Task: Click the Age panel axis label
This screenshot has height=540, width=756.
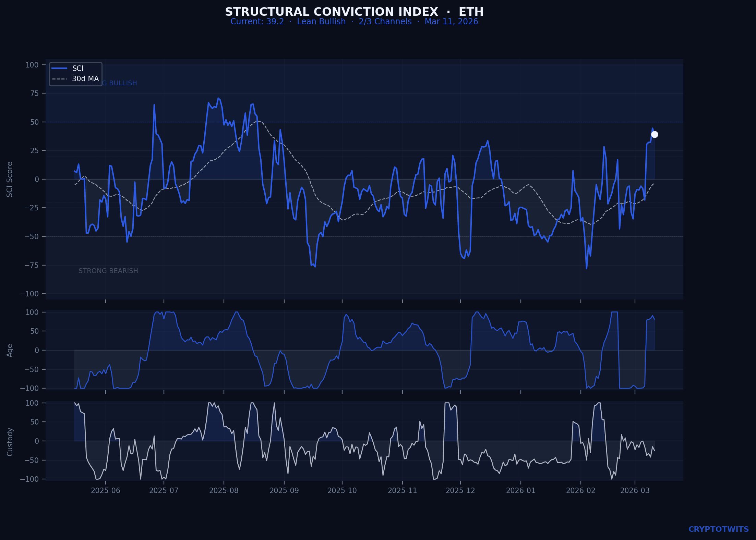Action: point(10,350)
